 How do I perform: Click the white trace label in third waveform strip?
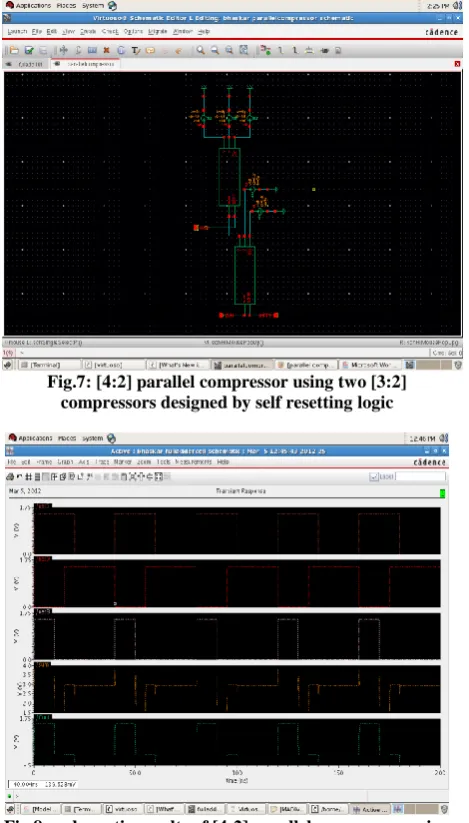point(42,611)
